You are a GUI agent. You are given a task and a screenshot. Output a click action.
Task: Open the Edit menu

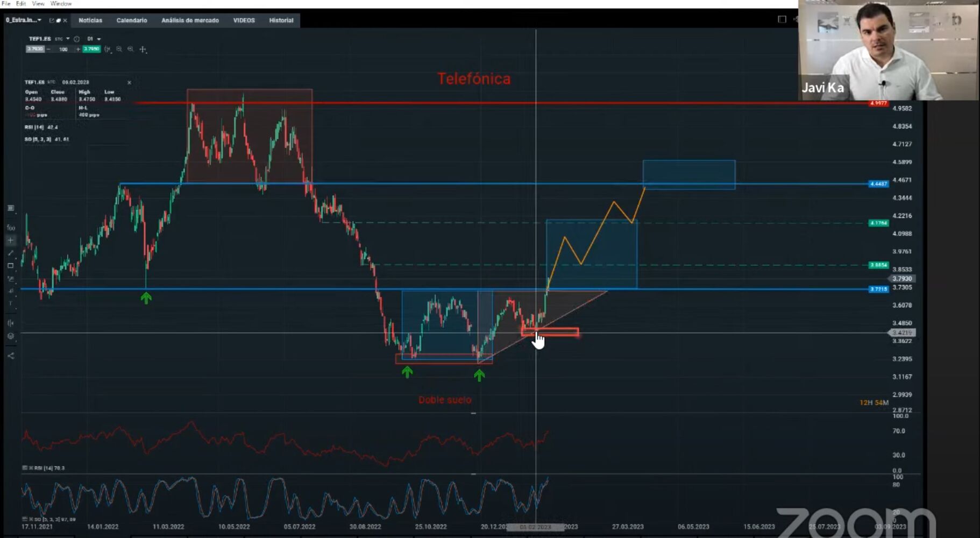21,3
